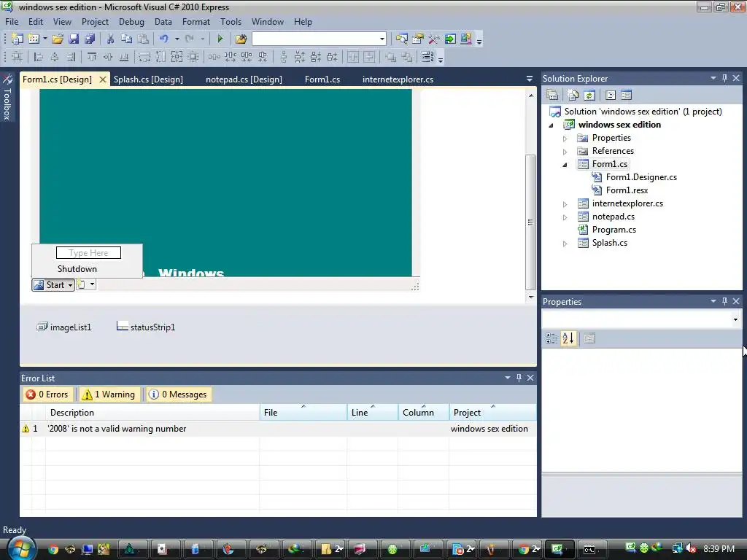Click the Windows Start orb
Viewport: 747px width, 560px height.
tap(21, 548)
